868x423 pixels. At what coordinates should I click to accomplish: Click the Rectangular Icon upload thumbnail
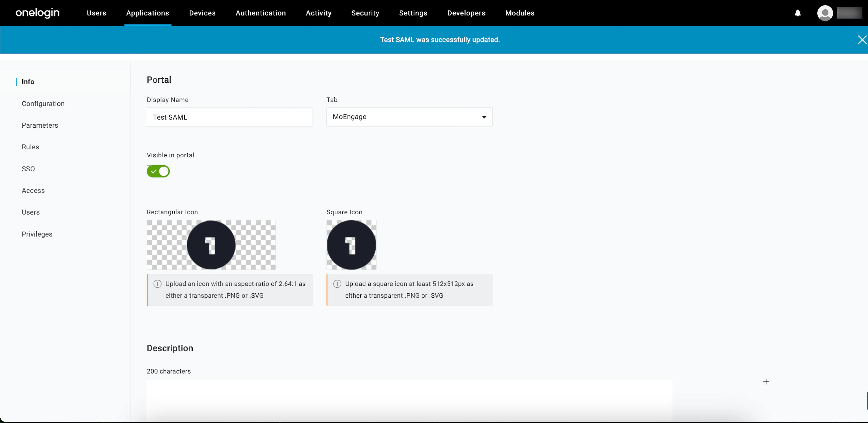pos(211,245)
